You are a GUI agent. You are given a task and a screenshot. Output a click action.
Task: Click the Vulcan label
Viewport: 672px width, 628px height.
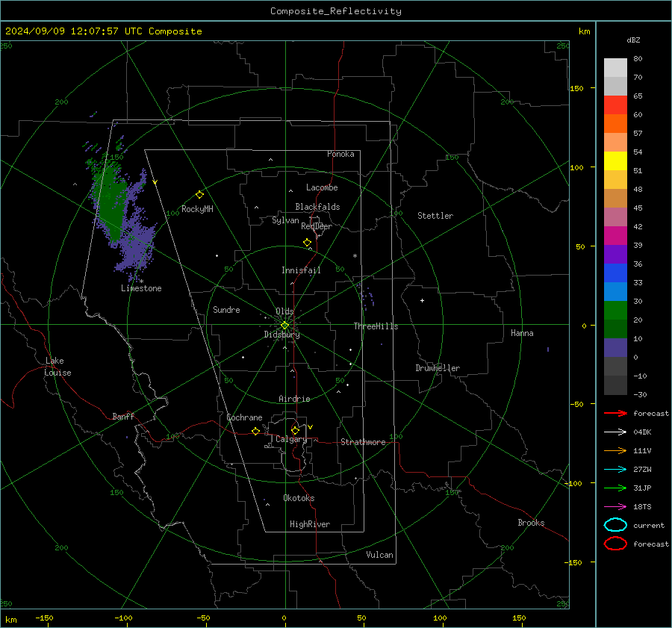[380, 555]
